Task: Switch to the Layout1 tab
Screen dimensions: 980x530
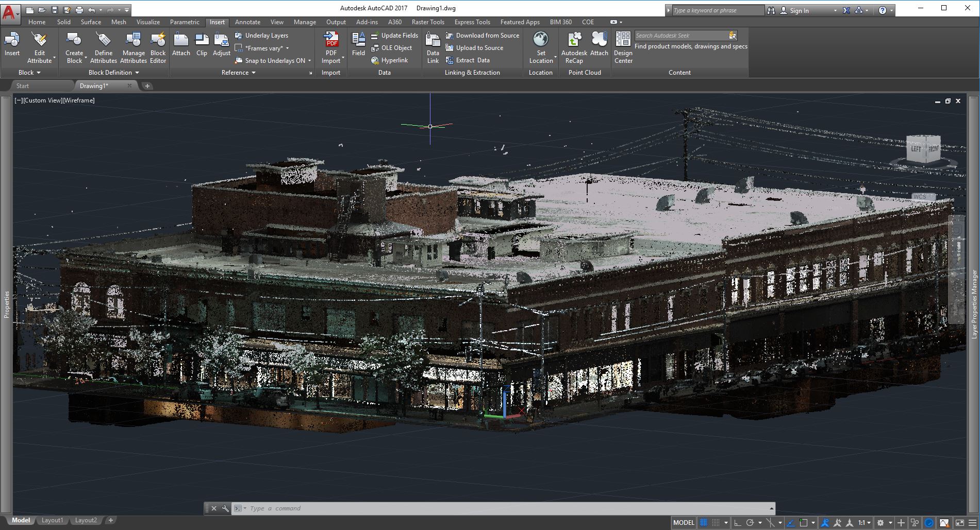Action: point(52,520)
